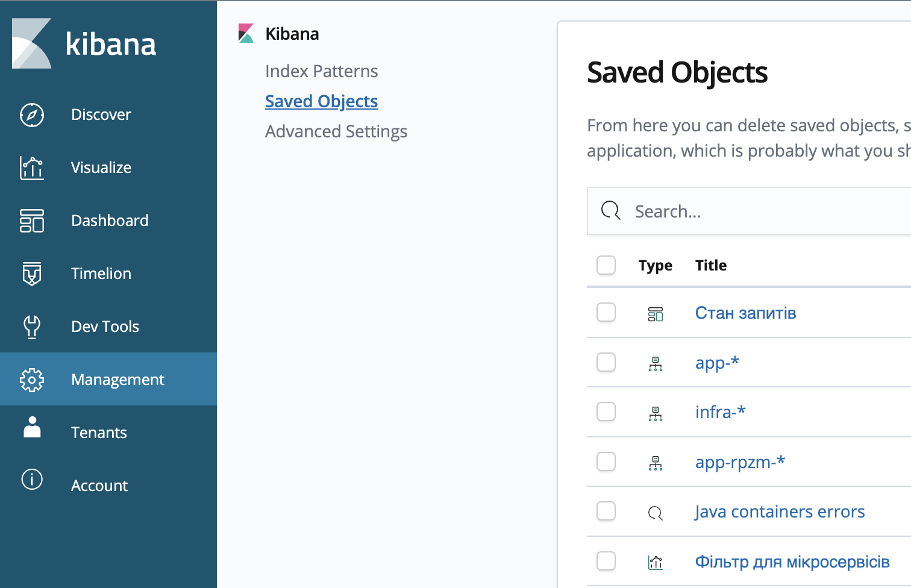Click the Title column header
Screen dimensions: 911x588
coord(711,265)
